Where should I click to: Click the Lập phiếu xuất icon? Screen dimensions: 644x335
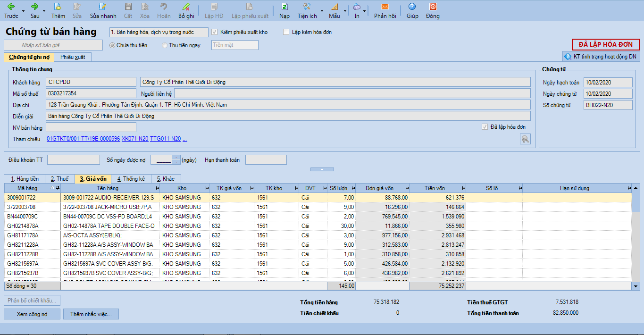click(x=250, y=11)
